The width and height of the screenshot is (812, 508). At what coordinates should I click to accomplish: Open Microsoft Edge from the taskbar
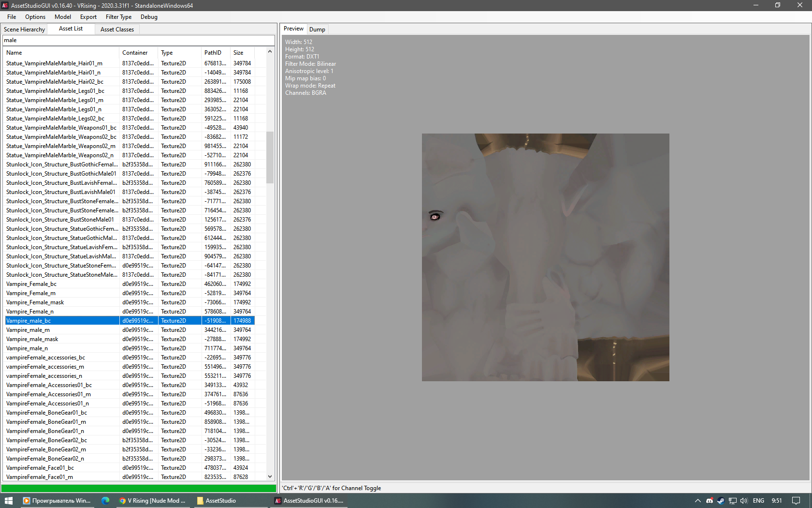coord(105,501)
